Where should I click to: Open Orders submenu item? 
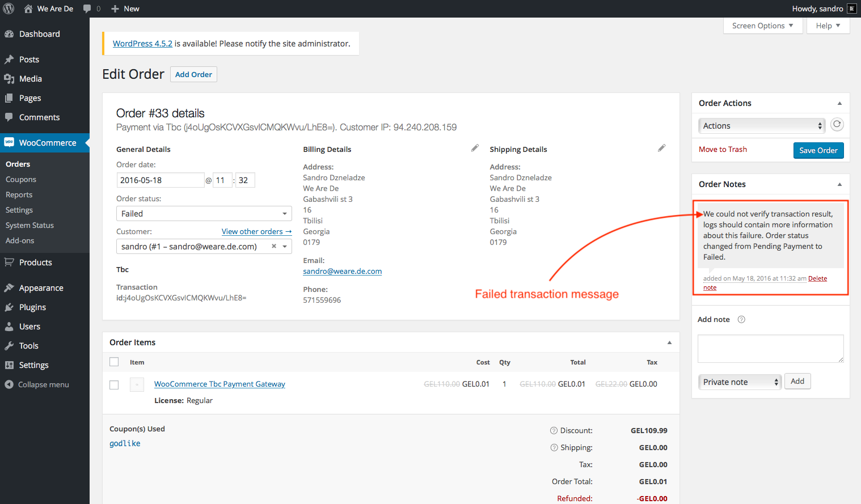pos(18,164)
